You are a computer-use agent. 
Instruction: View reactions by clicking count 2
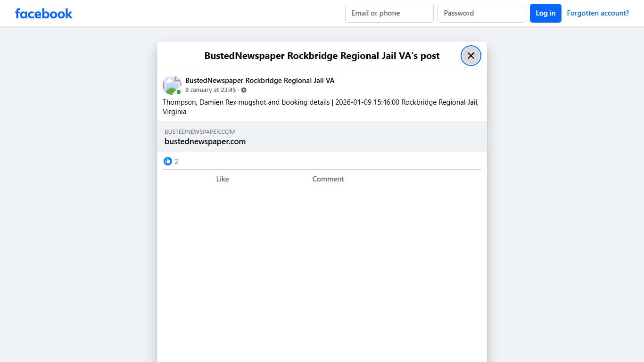[x=177, y=162]
